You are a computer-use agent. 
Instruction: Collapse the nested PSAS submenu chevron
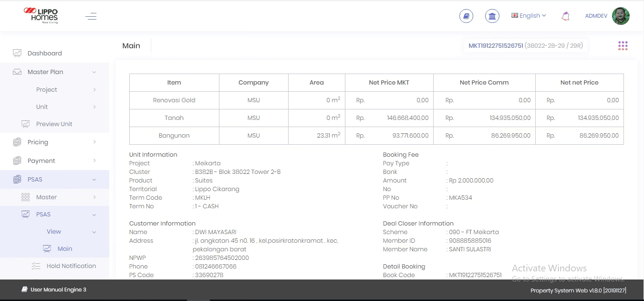(x=94, y=215)
